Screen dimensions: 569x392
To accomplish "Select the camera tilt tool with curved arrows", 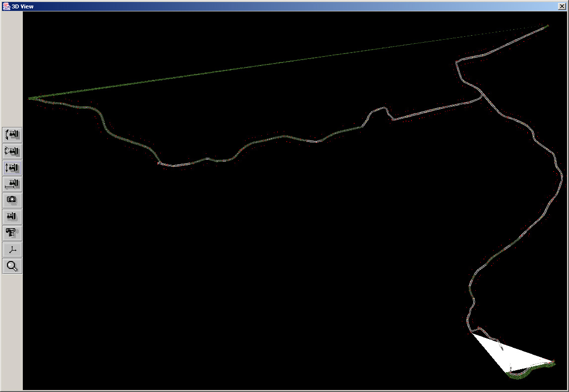I will point(12,135).
